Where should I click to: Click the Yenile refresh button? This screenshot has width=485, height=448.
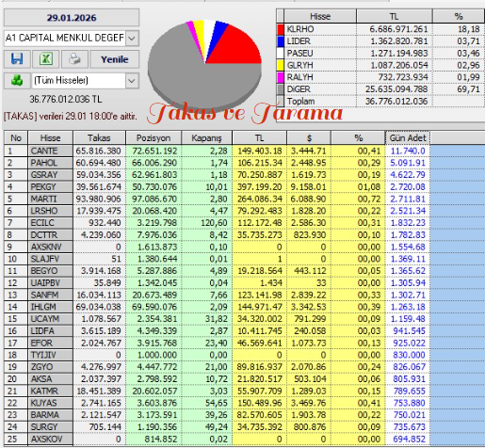click(x=115, y=59)
